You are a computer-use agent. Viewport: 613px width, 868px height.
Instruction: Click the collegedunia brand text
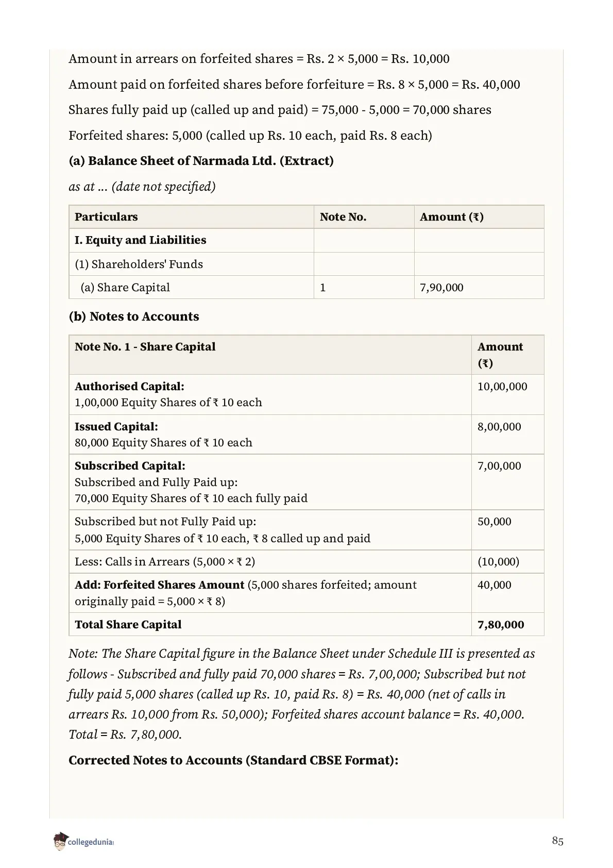91,843
